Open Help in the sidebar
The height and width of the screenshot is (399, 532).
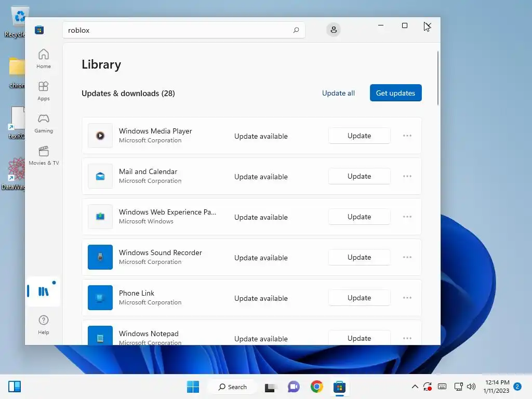[x=44, y=325]
